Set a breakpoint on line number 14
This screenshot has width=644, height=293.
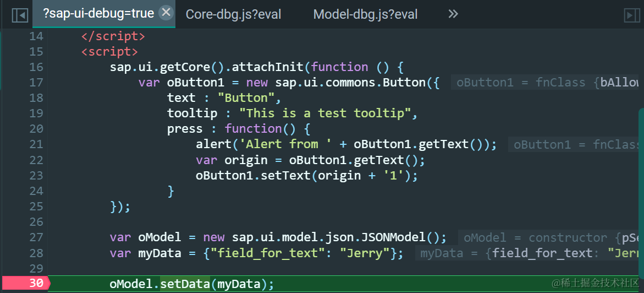click(36, 36)
